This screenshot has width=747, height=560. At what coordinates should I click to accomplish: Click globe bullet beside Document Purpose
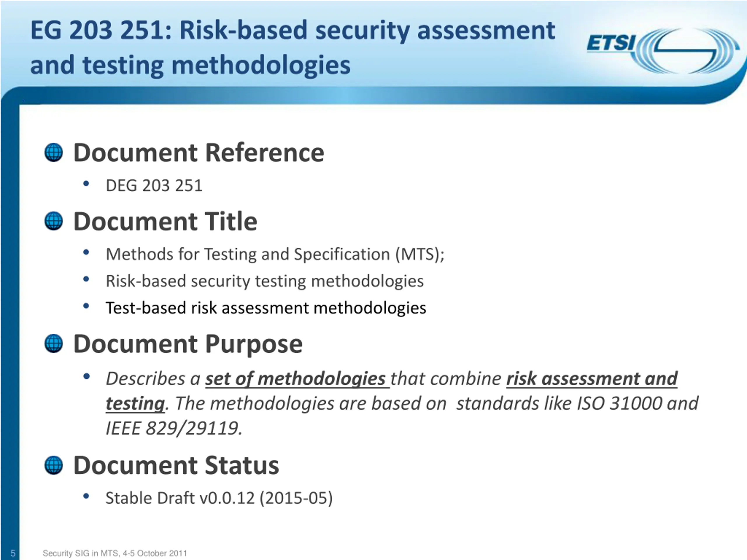coord(54,344)
